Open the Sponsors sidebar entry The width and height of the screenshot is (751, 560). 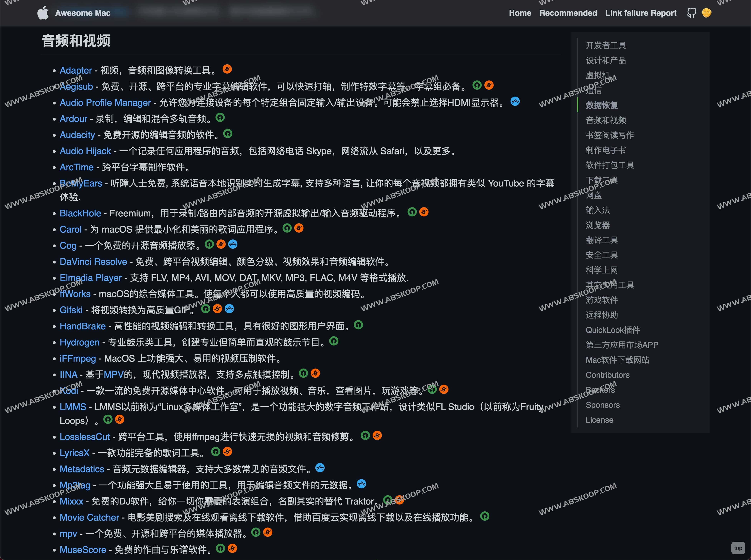603,405
